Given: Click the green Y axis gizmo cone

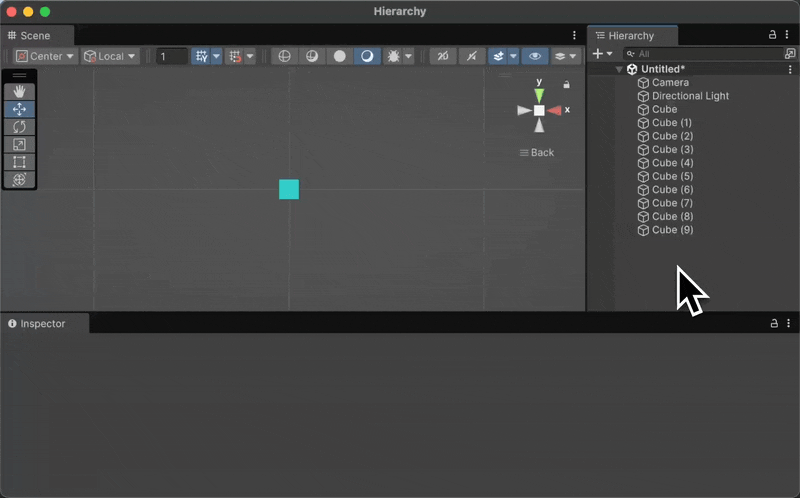Looking at the screenshot, I should 539,95.
